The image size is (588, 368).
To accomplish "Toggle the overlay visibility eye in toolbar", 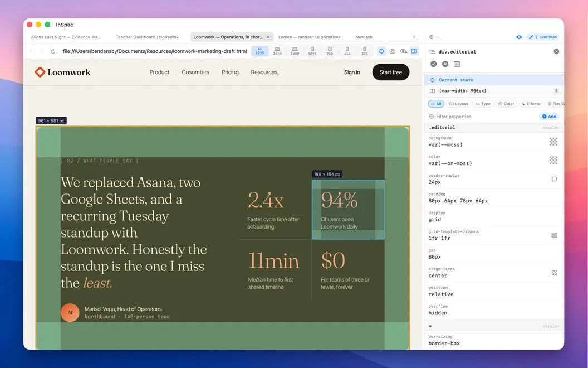I will [x=404, y=51].
